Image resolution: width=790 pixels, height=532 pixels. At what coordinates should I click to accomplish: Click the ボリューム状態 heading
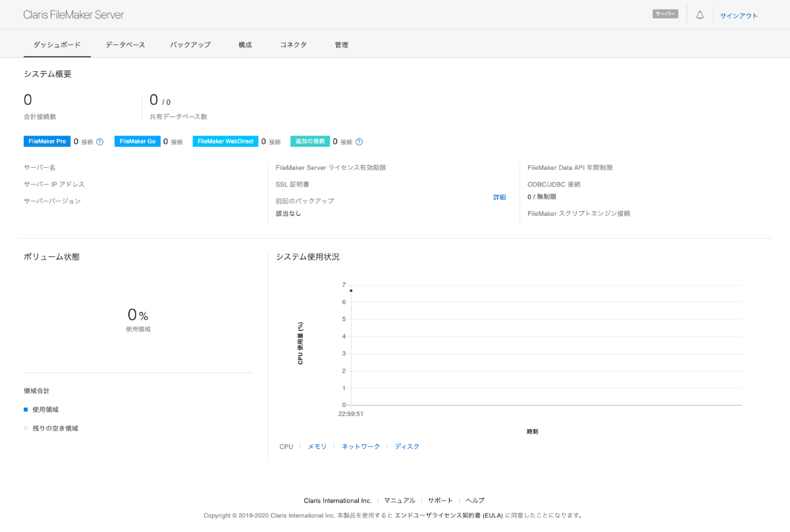click(51, 257)
